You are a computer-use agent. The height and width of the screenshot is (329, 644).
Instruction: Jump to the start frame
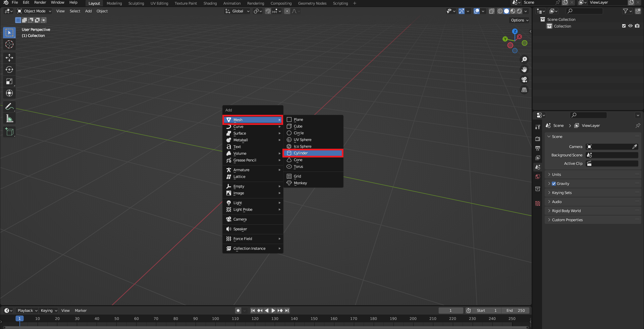[x=253, y=311]
